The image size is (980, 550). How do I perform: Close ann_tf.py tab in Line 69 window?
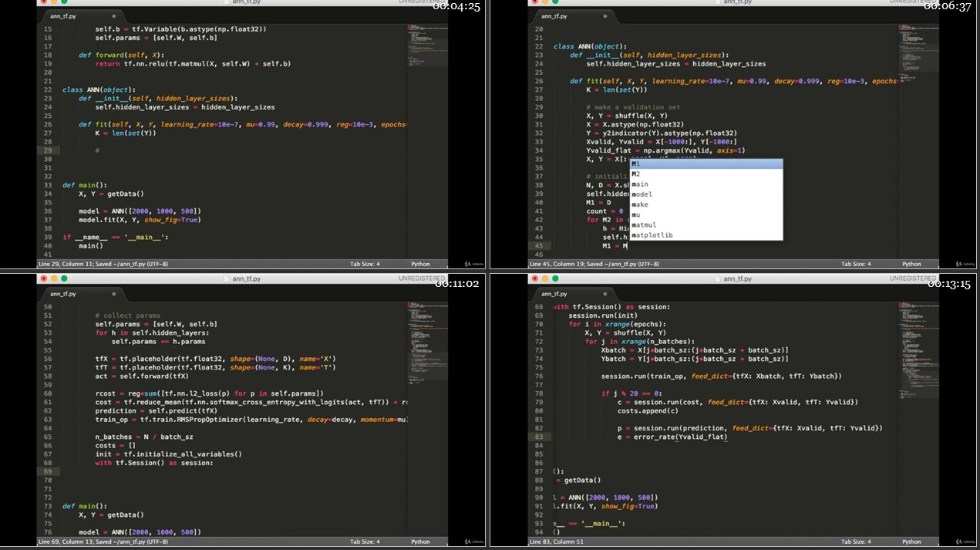[114, 293]
